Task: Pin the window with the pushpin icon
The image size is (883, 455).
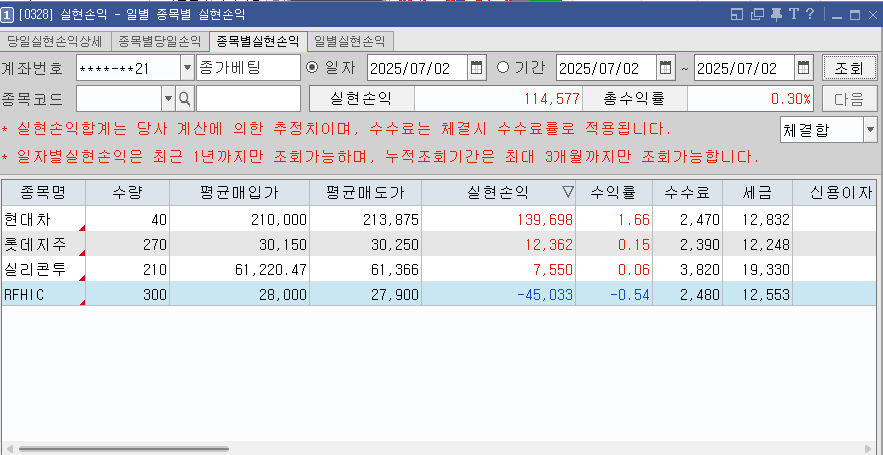Action: (x=776, y=14)
